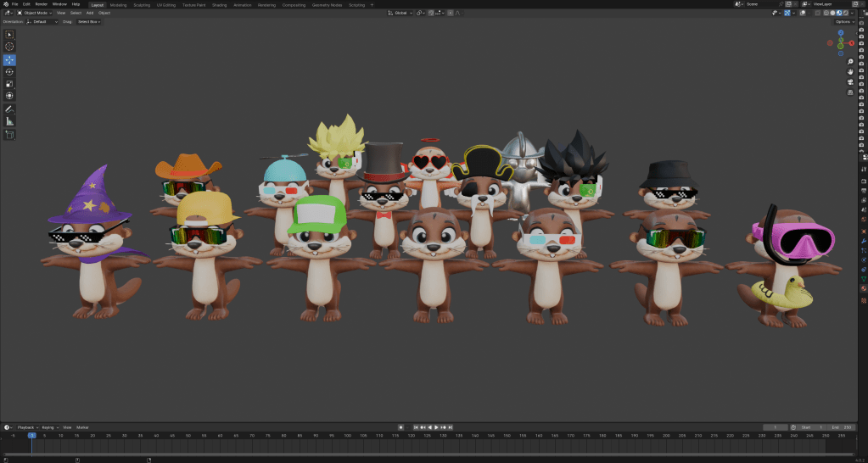Viewport: 868px width, 463px height.
Task: Click the blue current frame marker
Action: click(x=31, y=435)
